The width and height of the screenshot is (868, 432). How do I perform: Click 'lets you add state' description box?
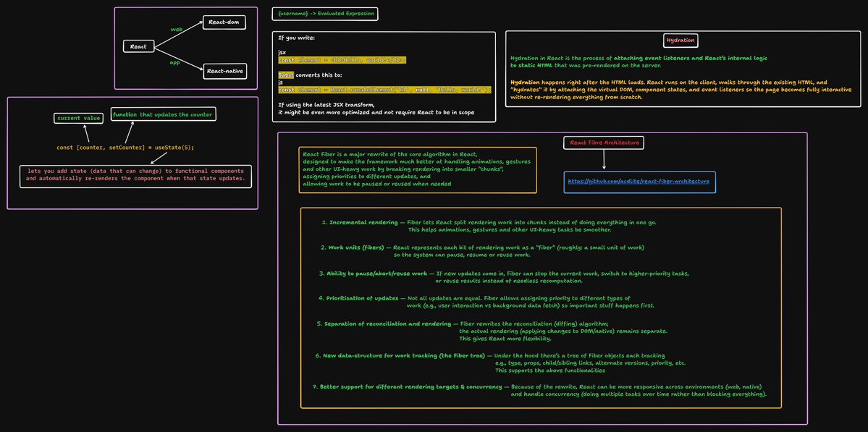click(135, 177)
